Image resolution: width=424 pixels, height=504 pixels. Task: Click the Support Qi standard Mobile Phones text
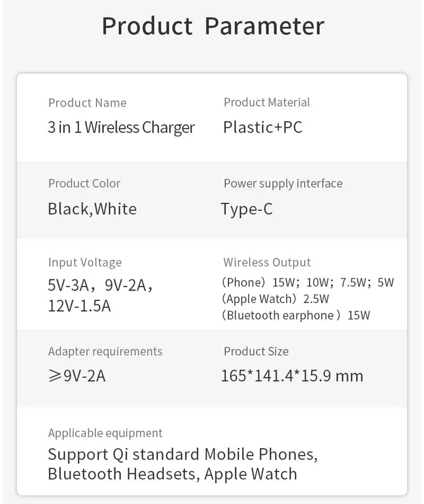183,455
